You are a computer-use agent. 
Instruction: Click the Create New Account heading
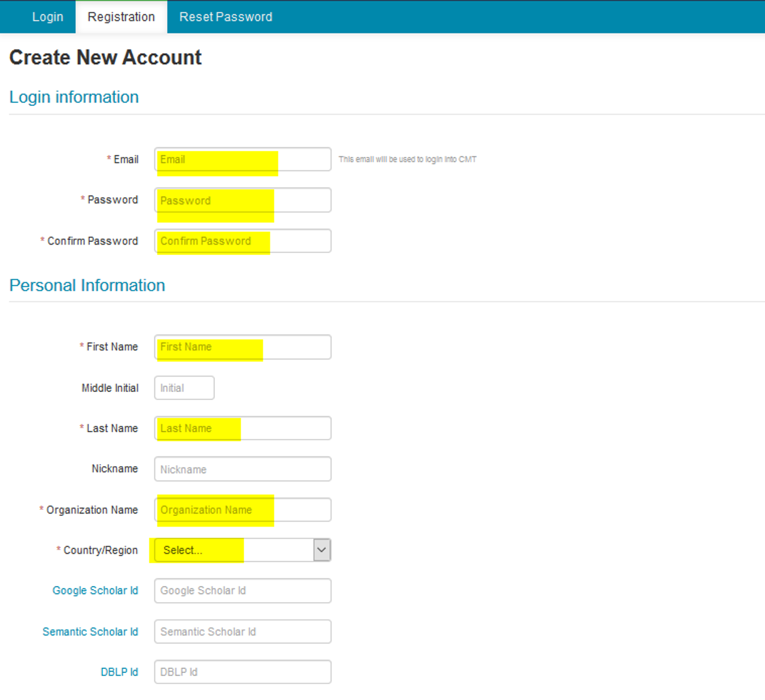point(105,58)
